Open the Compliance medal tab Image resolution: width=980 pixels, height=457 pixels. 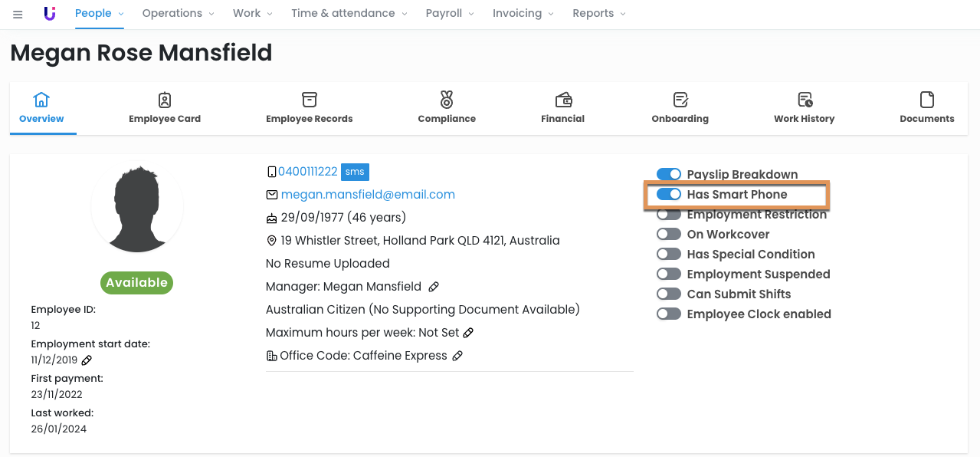point(447,107)
